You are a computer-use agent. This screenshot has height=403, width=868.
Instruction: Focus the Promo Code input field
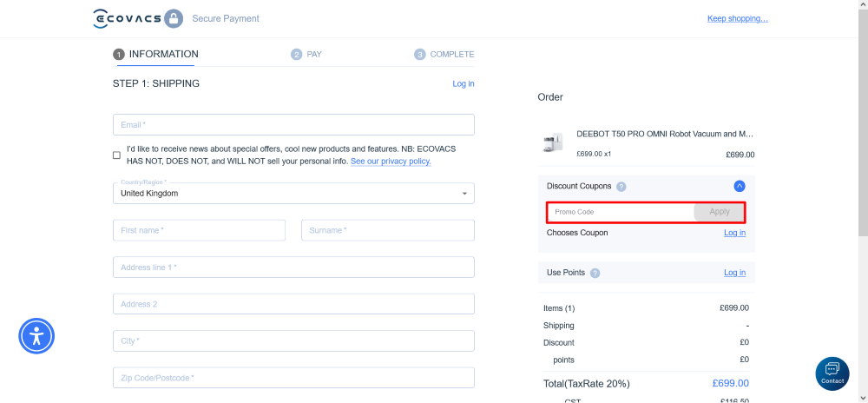point(621,211)
